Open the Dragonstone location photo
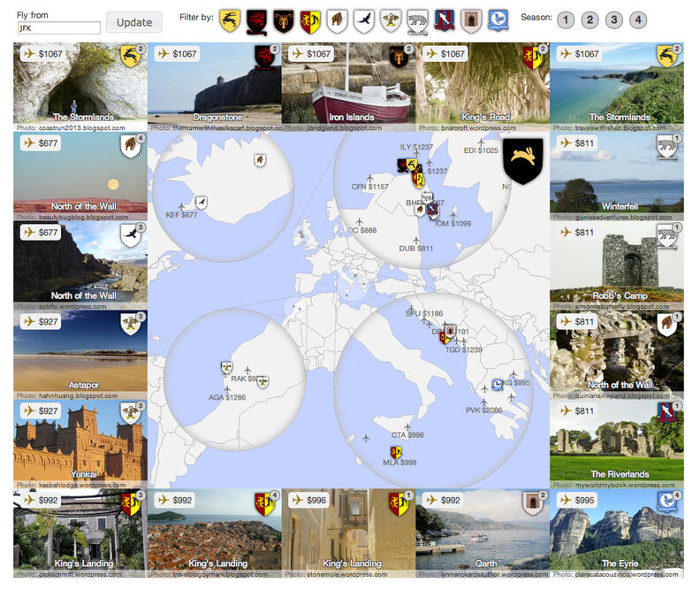 point(214,84)
